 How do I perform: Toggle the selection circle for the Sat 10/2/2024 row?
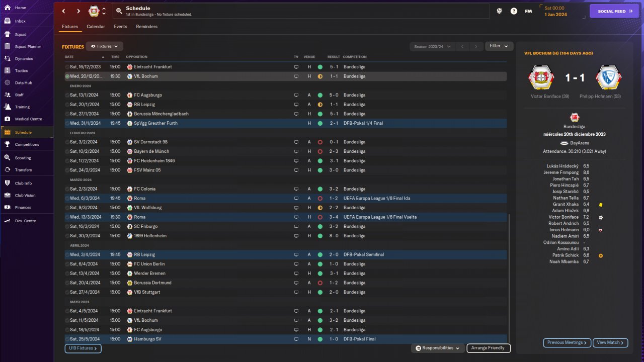pyautogui.click(x=67, y=151)
